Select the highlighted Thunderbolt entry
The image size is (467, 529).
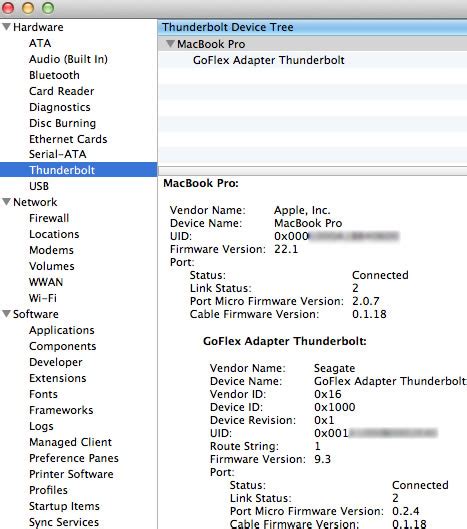pos(79,170)
